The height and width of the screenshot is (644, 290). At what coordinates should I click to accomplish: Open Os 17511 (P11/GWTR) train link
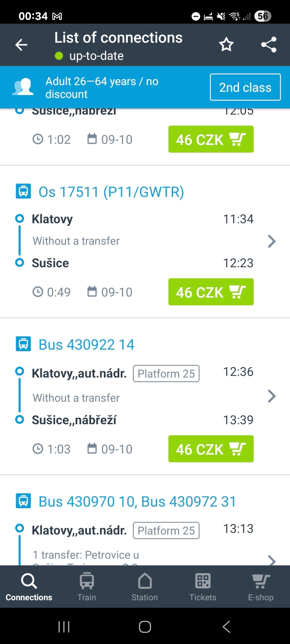111,192
